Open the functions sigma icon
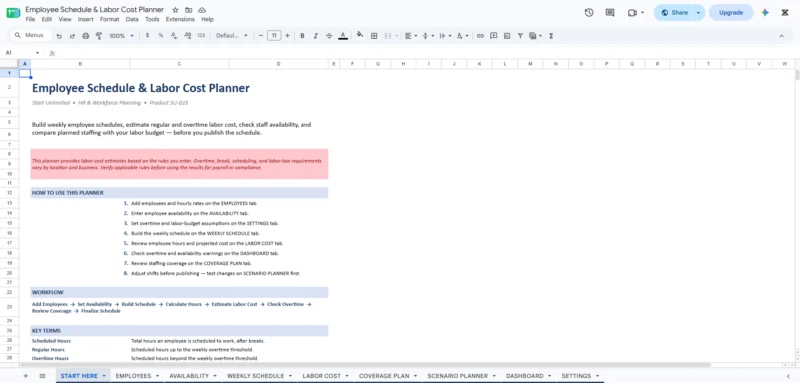The image size is (800, 383). (551, 36)
